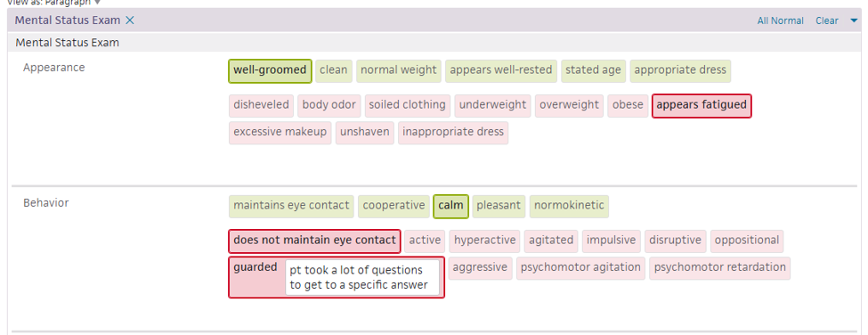Choose the normokinetic behavior option
This screenshot has width=868, height=335.
569,206
